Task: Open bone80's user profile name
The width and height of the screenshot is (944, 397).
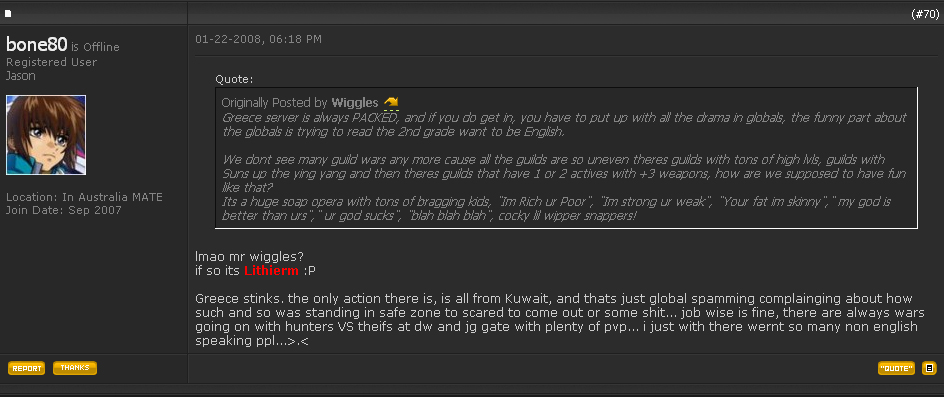Action: pyautogui.click(x=36, y=45)
